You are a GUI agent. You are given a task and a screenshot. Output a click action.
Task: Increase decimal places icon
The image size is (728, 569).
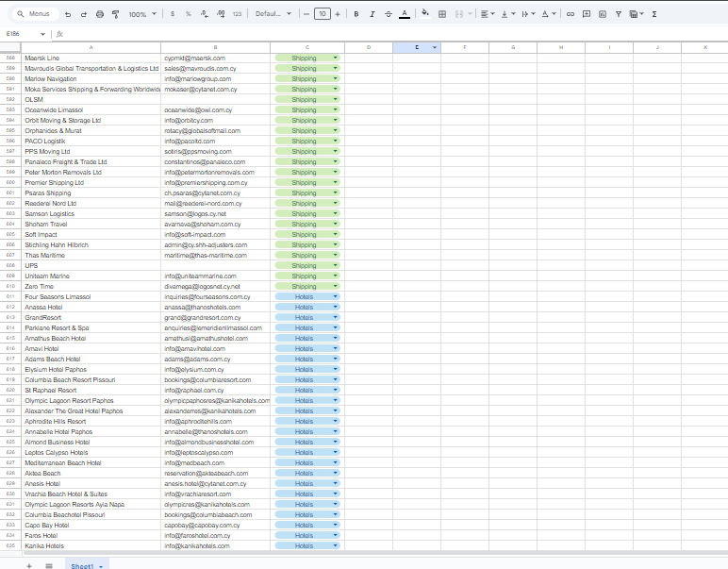click(221, 14)
